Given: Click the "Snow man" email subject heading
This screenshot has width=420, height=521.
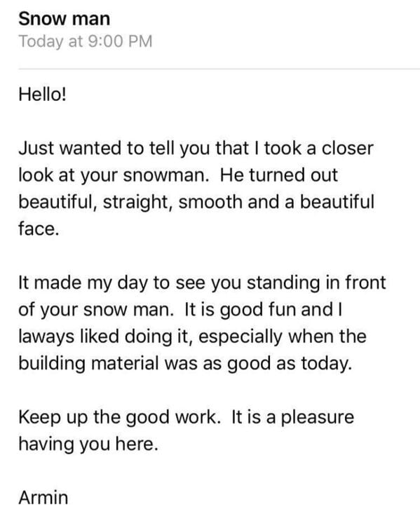Looking at the screenshot, I should point(64,19).
